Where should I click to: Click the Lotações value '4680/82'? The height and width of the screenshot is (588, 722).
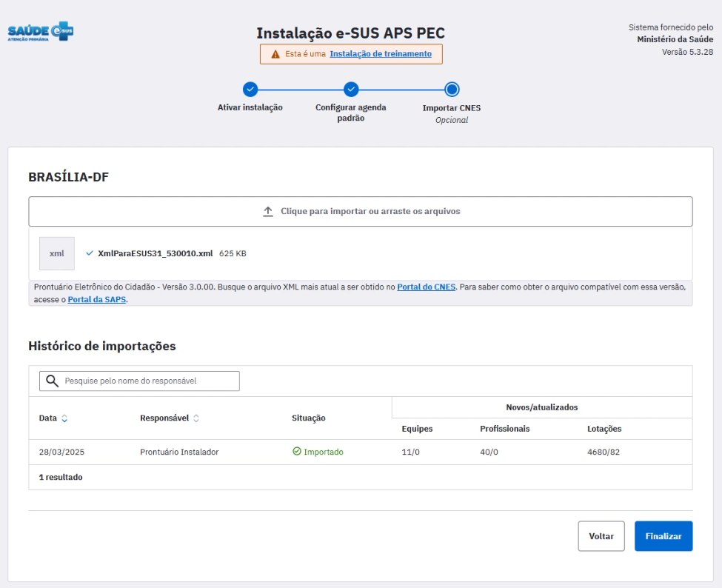pos(604,452)
